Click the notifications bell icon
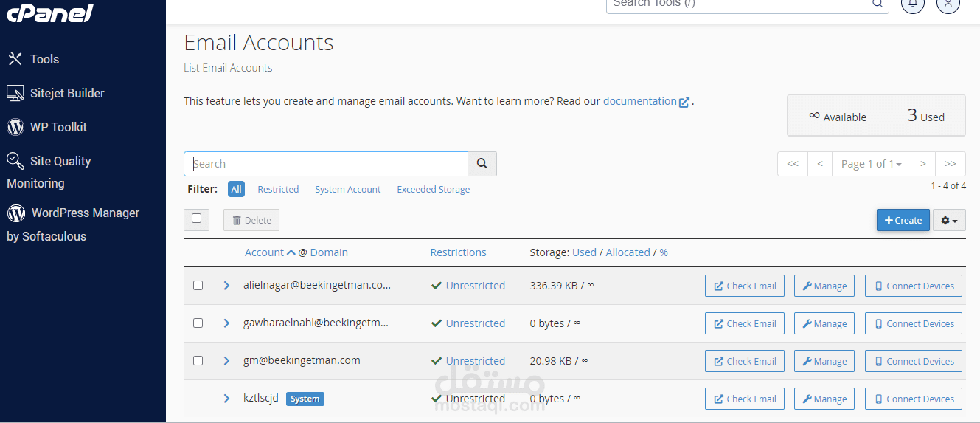The image size is (980, 423). [x=913, y=4]
